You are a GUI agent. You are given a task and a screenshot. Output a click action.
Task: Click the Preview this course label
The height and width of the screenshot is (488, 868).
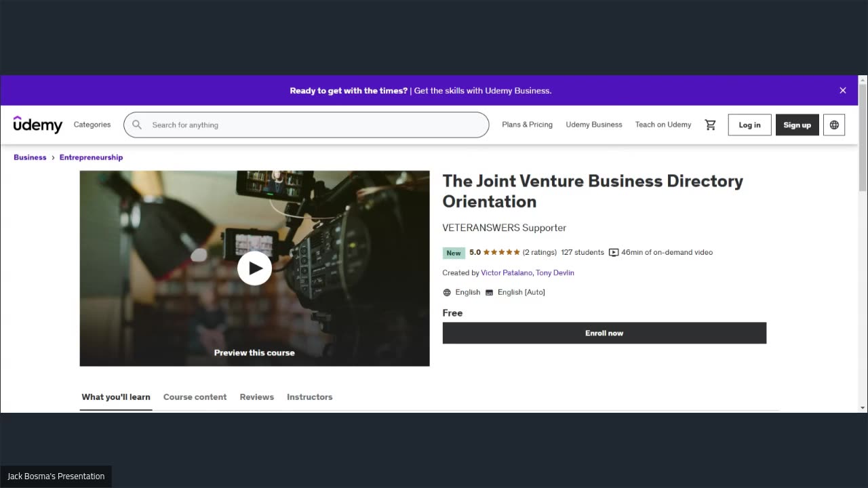[254, 352]
